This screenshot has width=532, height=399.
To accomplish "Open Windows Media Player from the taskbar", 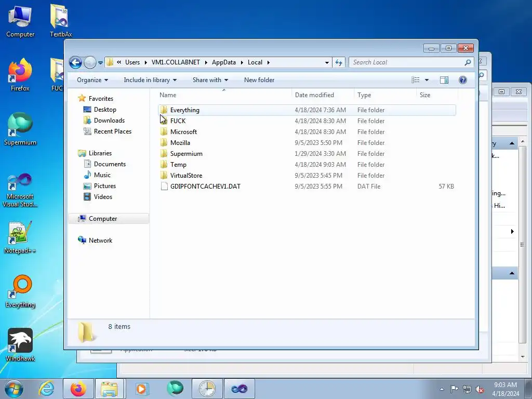I will coord(141,389).
